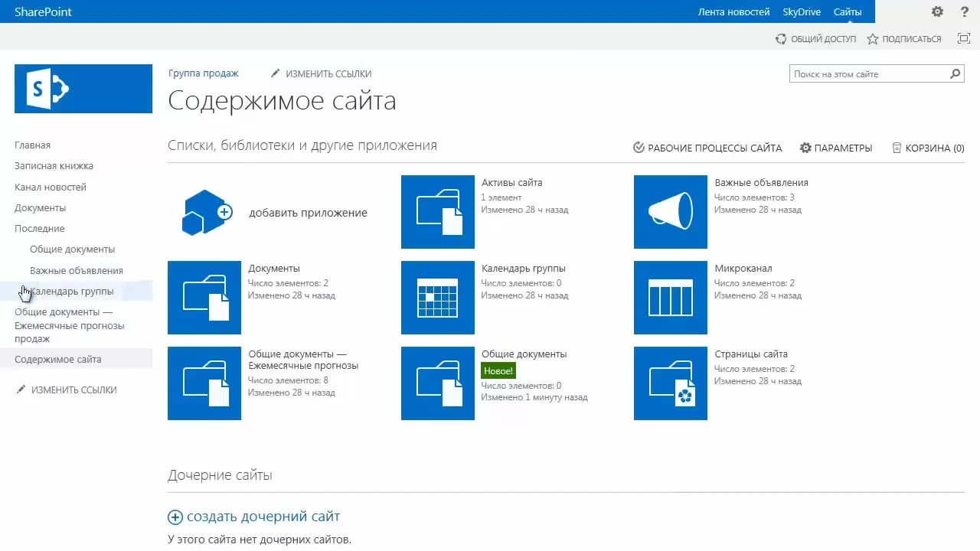Click the green Новое! badge

(x=498, y=370)
